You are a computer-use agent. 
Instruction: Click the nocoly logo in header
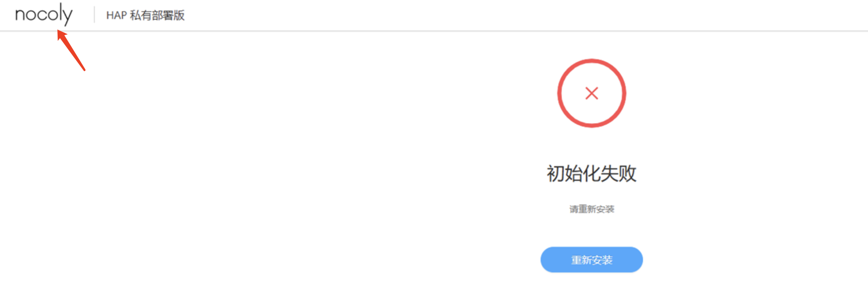[44, 14]
